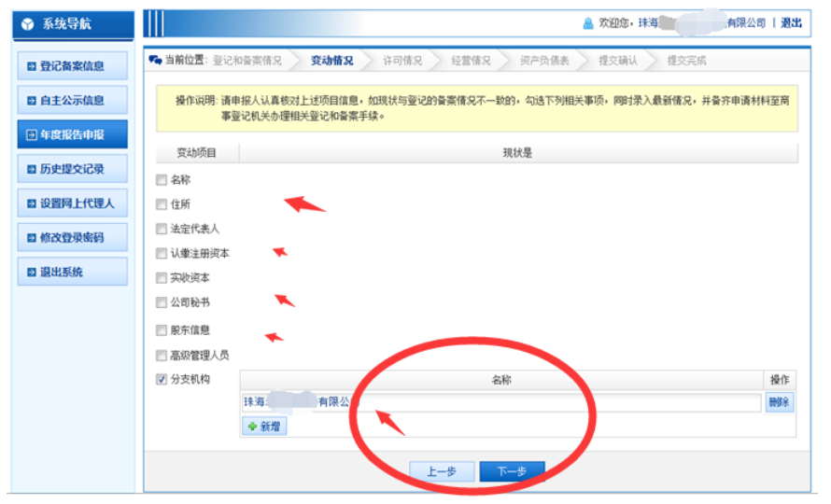
Task: Open 历史提交记录 in sidebar
Action: [71, 169]
